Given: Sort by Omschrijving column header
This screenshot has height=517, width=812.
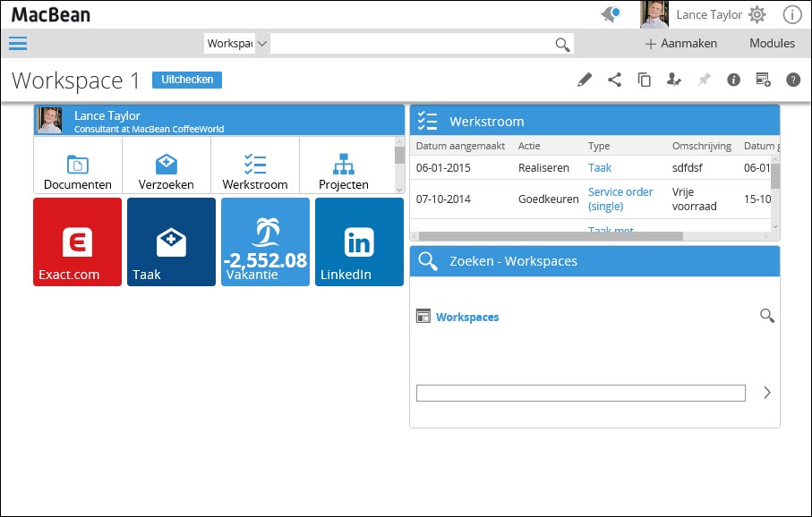Looking at the screenshot, I should click(702, 146).
